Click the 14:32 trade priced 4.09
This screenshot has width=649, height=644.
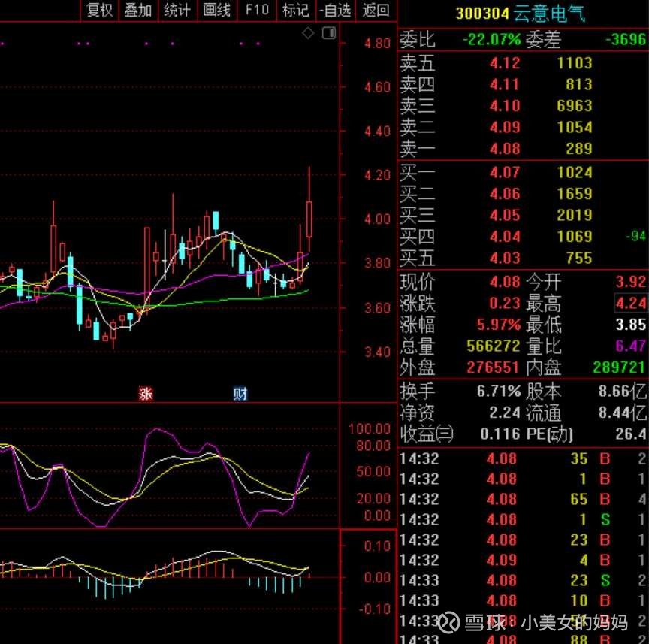(522, 561)
